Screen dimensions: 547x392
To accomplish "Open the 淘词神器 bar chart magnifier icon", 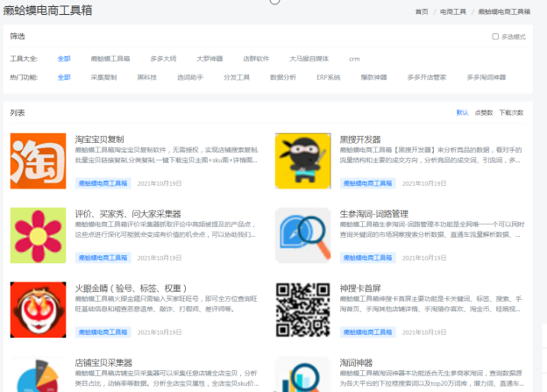I will pyautogui.click(x=302, y=374).
